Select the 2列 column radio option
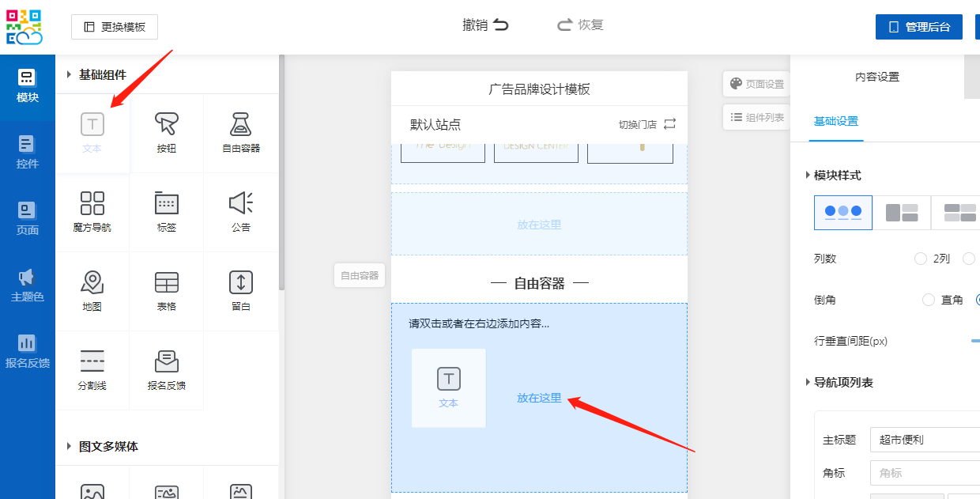This screenshot has width=980, height=499. click(920, 259)
